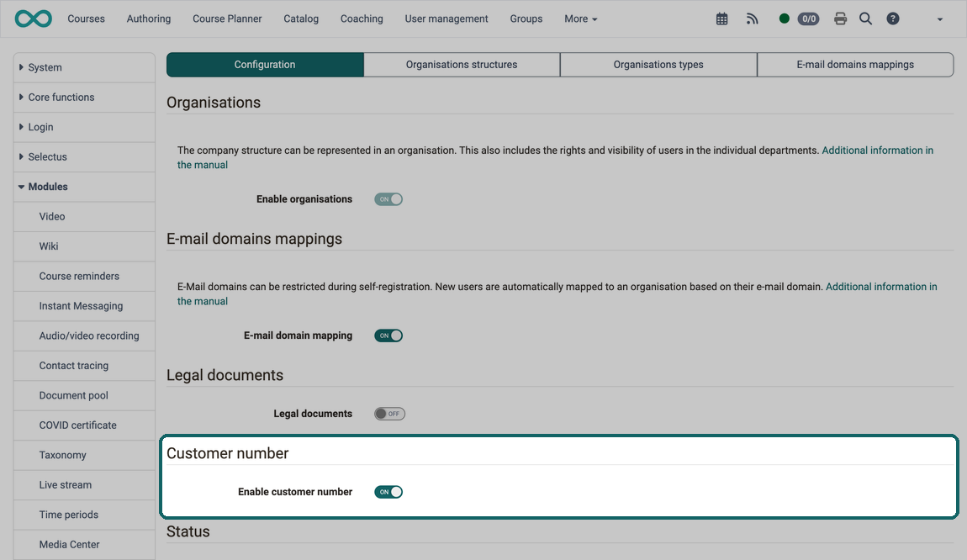
Task: Follow manual link under Organisations description
Action: point(877,151)
